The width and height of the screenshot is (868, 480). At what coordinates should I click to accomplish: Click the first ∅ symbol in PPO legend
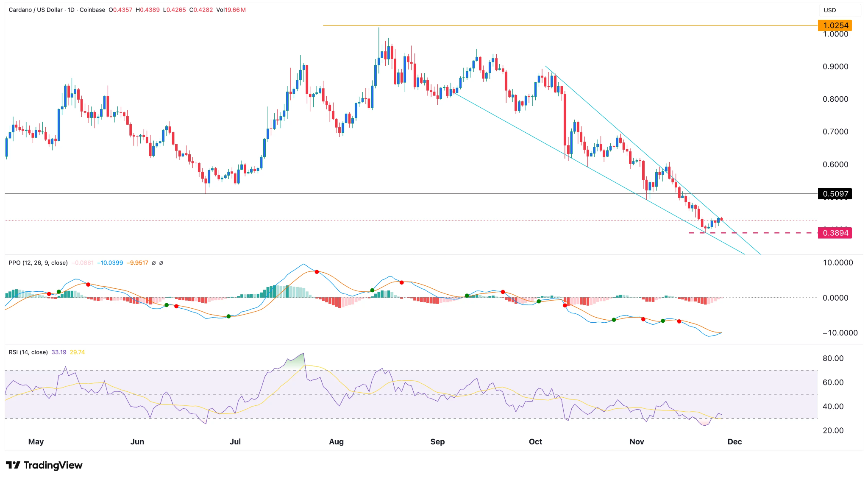coord(154,263)
